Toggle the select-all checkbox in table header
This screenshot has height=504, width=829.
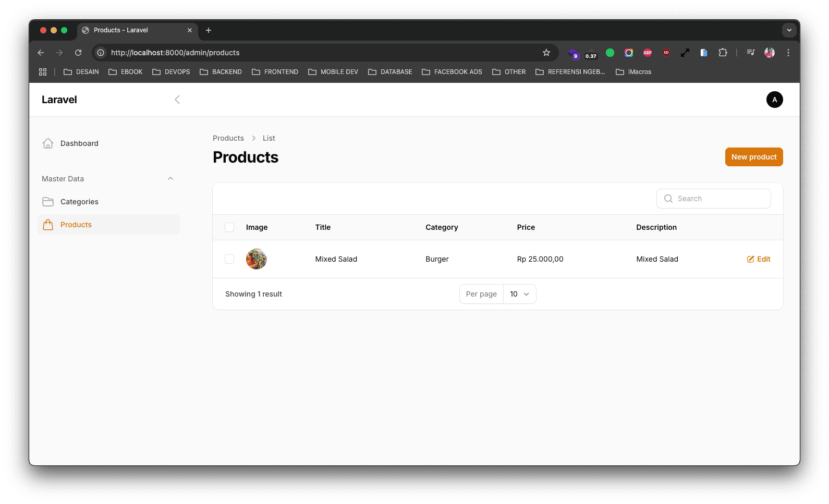point(229,227)
